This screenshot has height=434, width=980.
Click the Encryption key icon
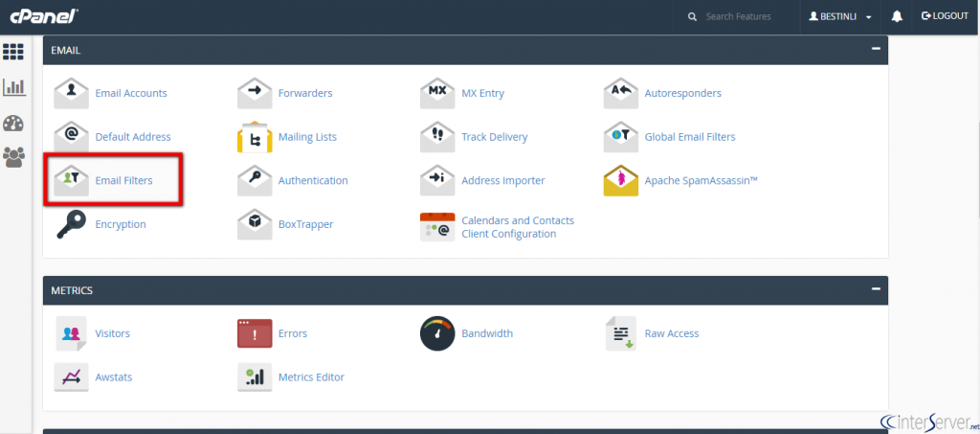(x=71, y=224)
